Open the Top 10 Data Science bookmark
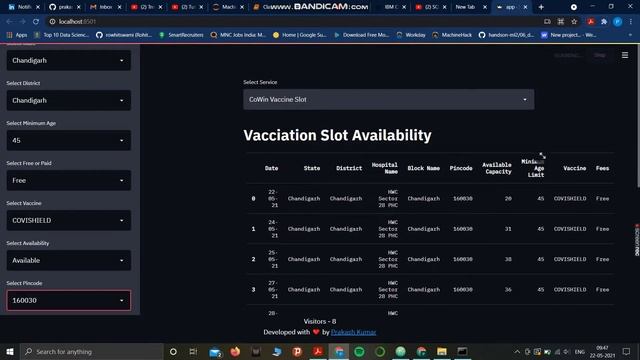Viewport: 640px width, 360px height. [62, 35]
